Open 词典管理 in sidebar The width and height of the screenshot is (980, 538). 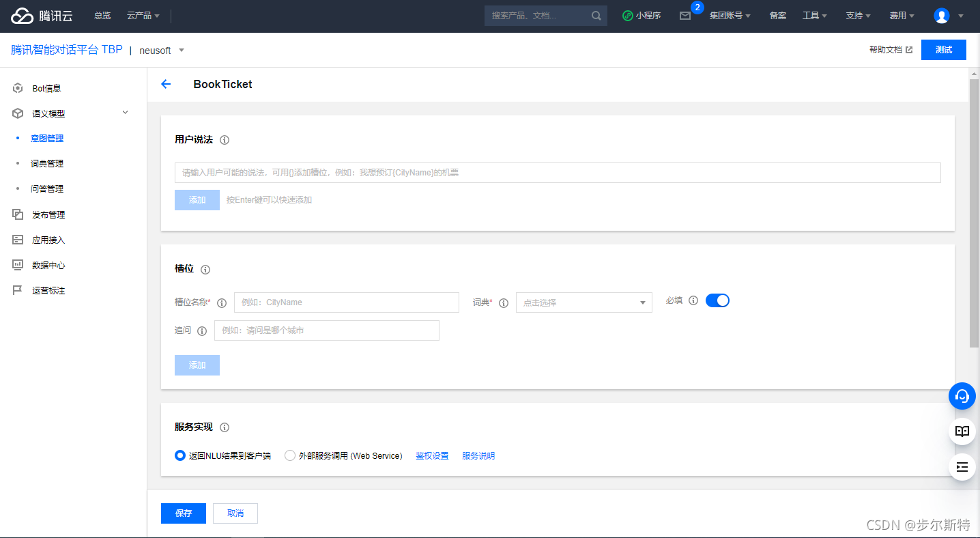point(47,164)
